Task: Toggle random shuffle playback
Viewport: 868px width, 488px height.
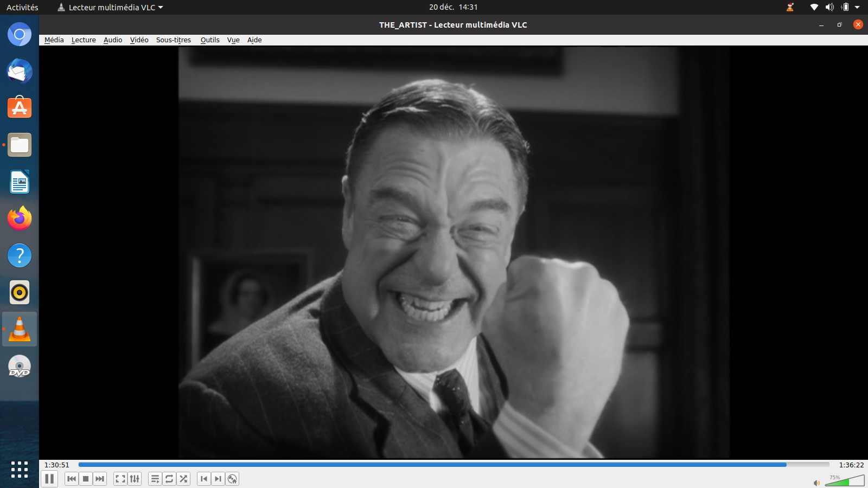Action: (183, 479)
